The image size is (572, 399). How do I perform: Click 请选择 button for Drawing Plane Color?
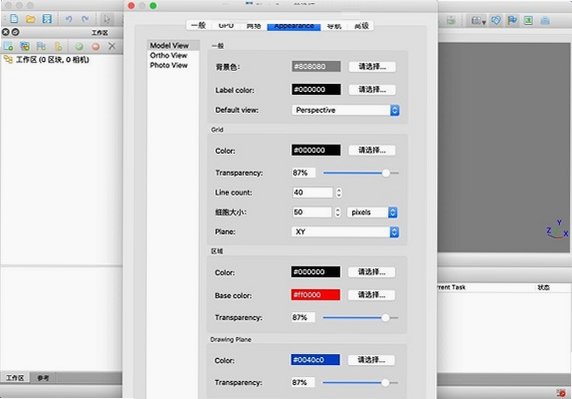(x=371, y=360)
